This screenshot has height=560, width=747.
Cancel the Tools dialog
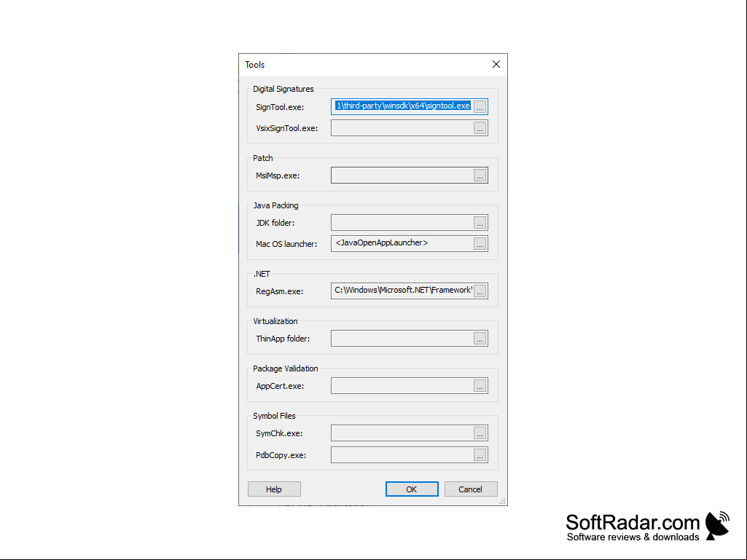pyautogui.click(x=471, y=489)
